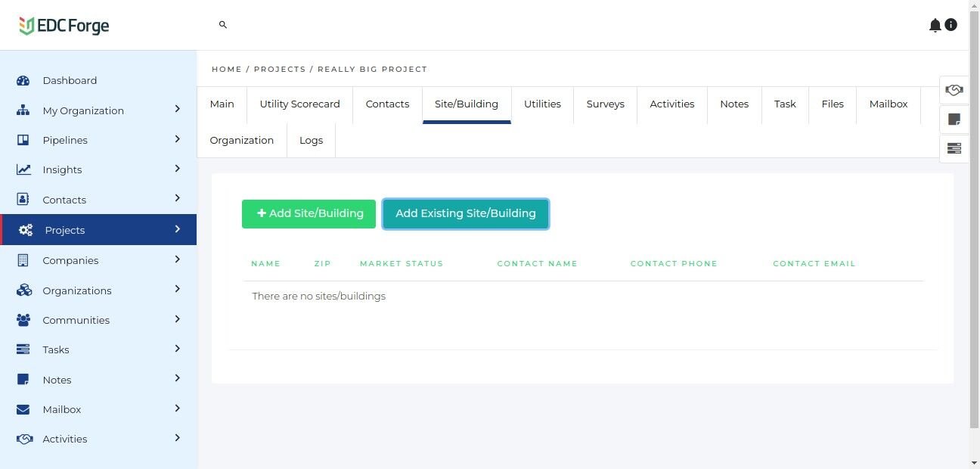Click the Insights chart icon
This screenshot has width=980, height=469.
click(23, 169)
